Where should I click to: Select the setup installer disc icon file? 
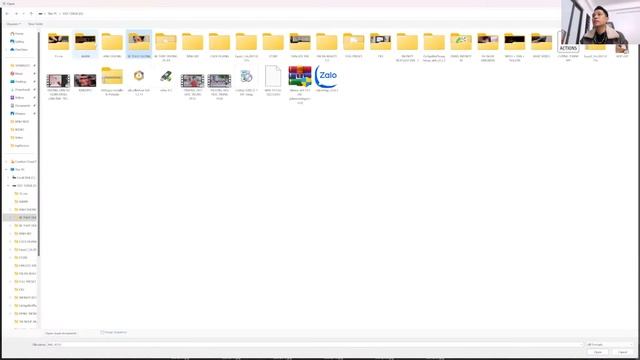pyautogui.click(x=246, y=82)
